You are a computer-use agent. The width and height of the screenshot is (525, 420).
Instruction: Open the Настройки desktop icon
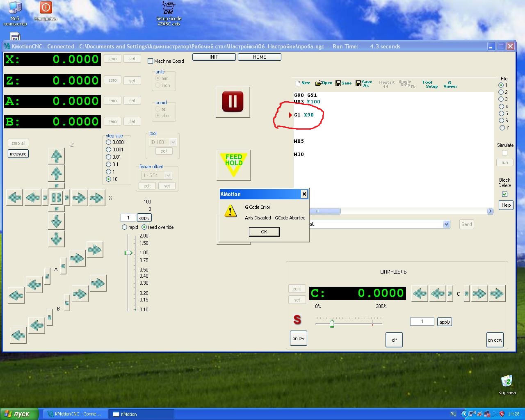pos(46,11)
